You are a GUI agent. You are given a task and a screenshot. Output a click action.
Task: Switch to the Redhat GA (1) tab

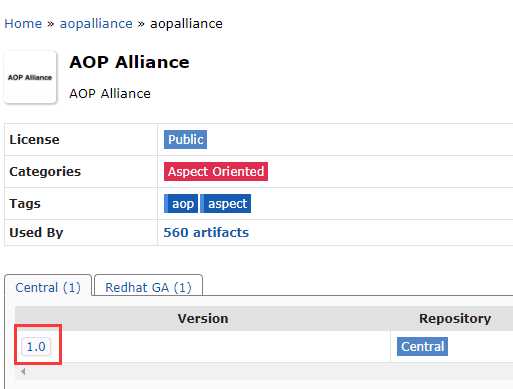point(148,287)
